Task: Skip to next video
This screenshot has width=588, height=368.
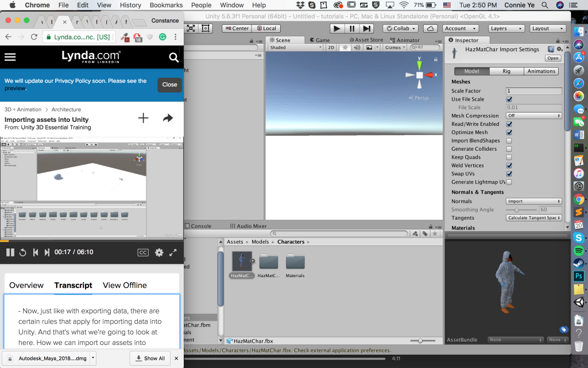Action: pyautogui.click(x=47, y=252)
